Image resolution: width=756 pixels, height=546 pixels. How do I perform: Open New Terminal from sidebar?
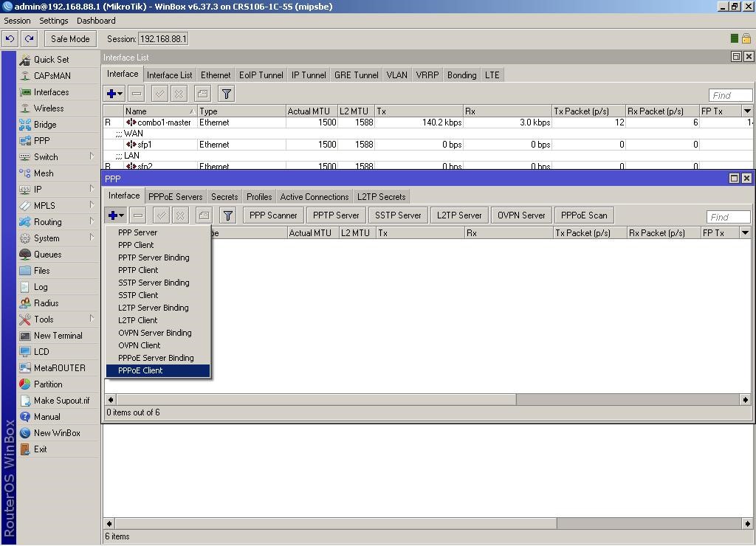pos(58,336)
